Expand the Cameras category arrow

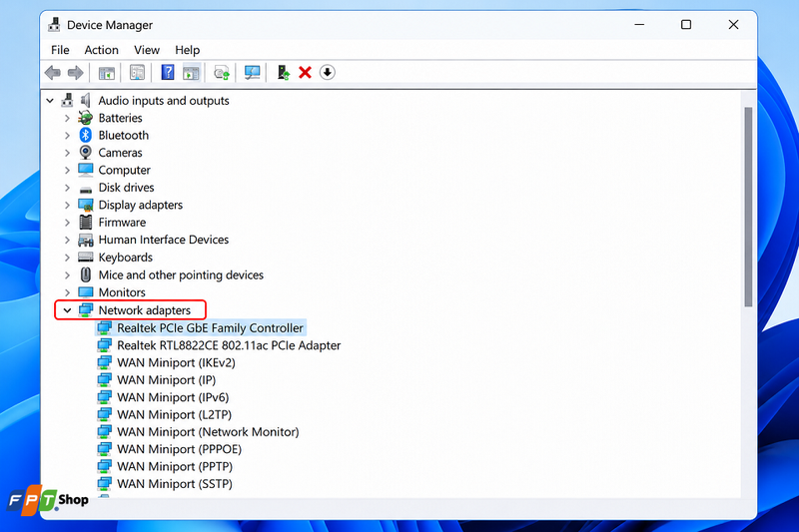point(67,153)
